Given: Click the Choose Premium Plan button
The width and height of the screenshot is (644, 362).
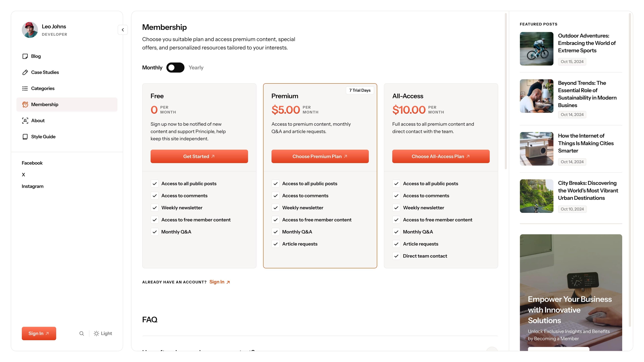Looking at the screenshot, I should click(x=320, y=156).
